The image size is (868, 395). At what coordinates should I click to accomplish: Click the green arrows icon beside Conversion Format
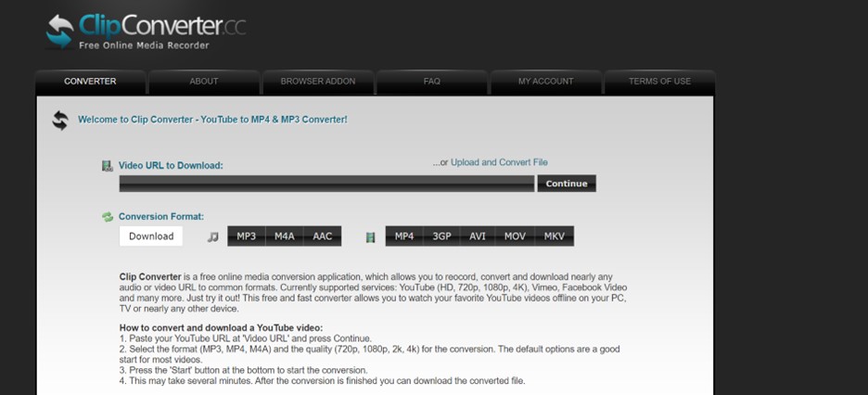click(x=108, y=217)
